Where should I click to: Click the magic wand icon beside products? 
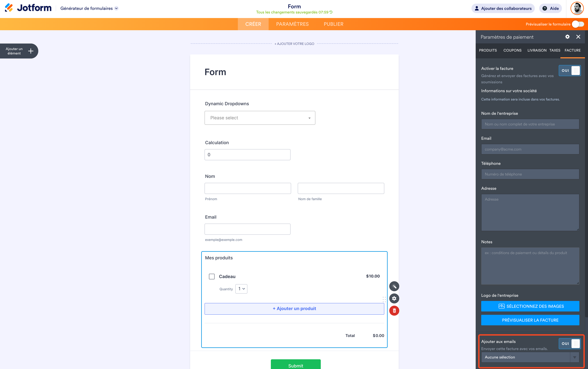(x=394, y=286)
